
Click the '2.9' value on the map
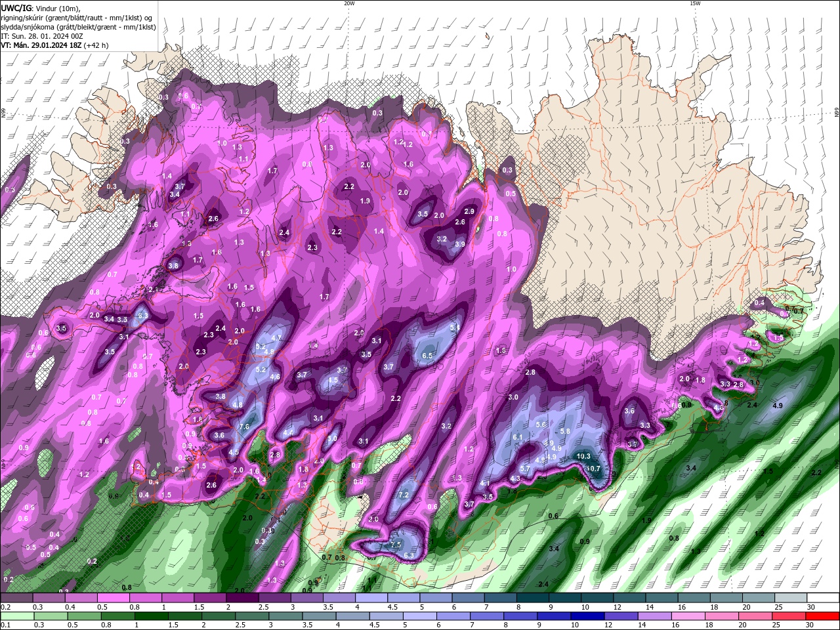coord(469,211)
